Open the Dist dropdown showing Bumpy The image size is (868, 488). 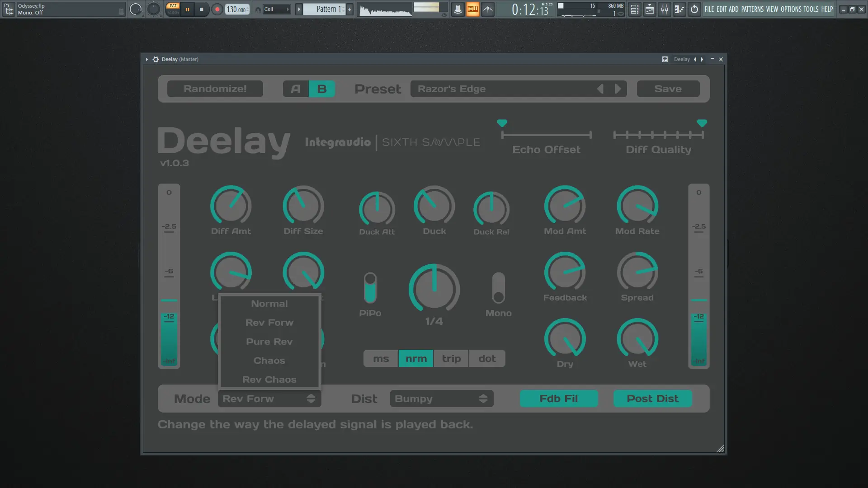pyautogui.click(x=441, y=399)
